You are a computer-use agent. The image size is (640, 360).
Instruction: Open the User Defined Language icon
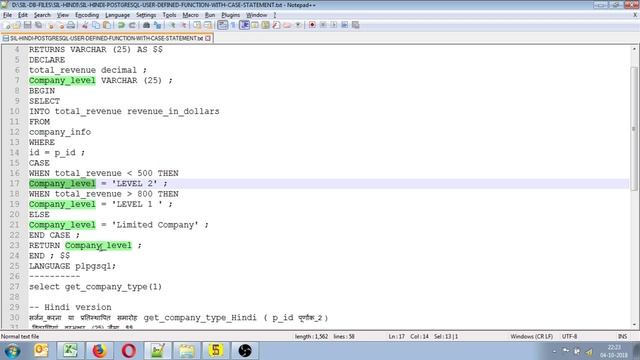coord(255,25)
